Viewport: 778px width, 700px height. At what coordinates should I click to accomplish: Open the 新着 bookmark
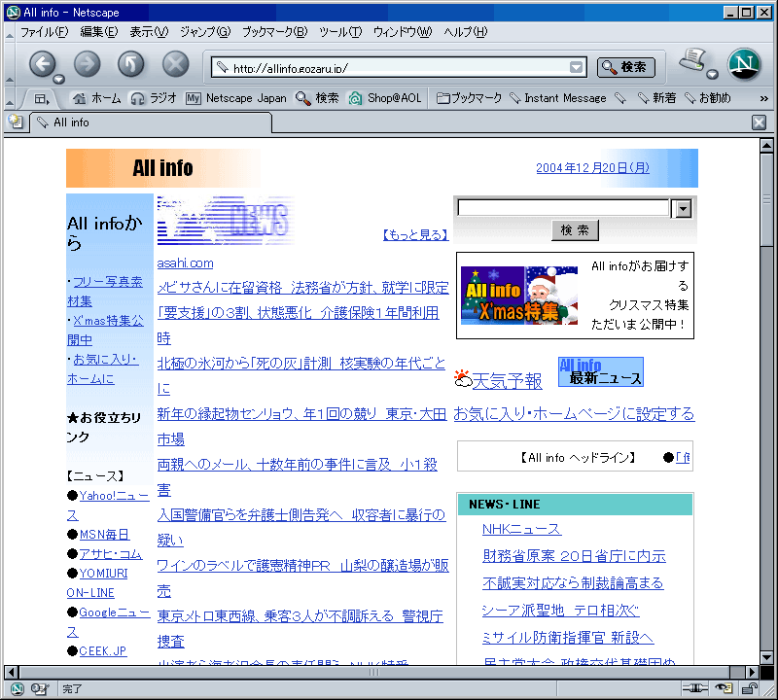click(656, 98)
